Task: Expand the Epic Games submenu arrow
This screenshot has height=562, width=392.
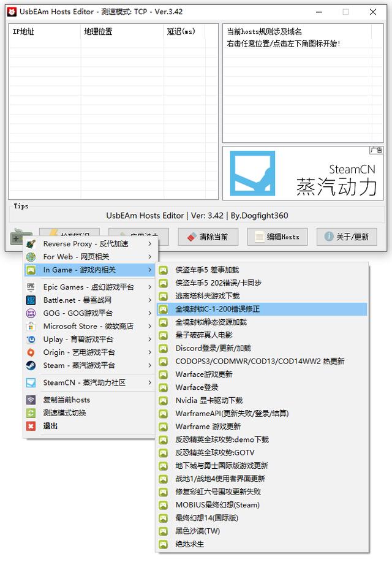Action: (150, 287)
